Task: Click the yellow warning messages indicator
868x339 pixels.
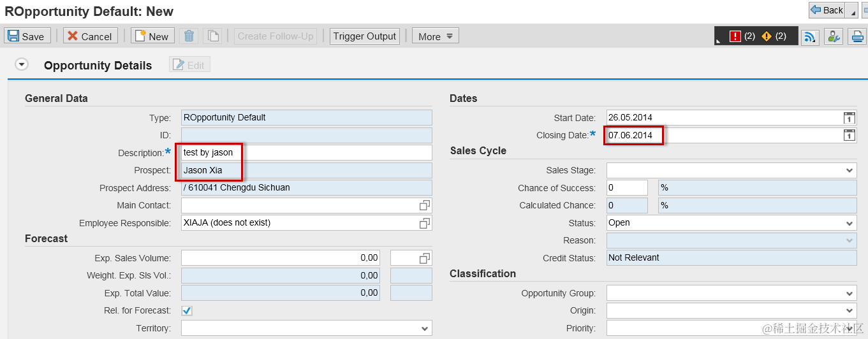Action: click(767, 36)
